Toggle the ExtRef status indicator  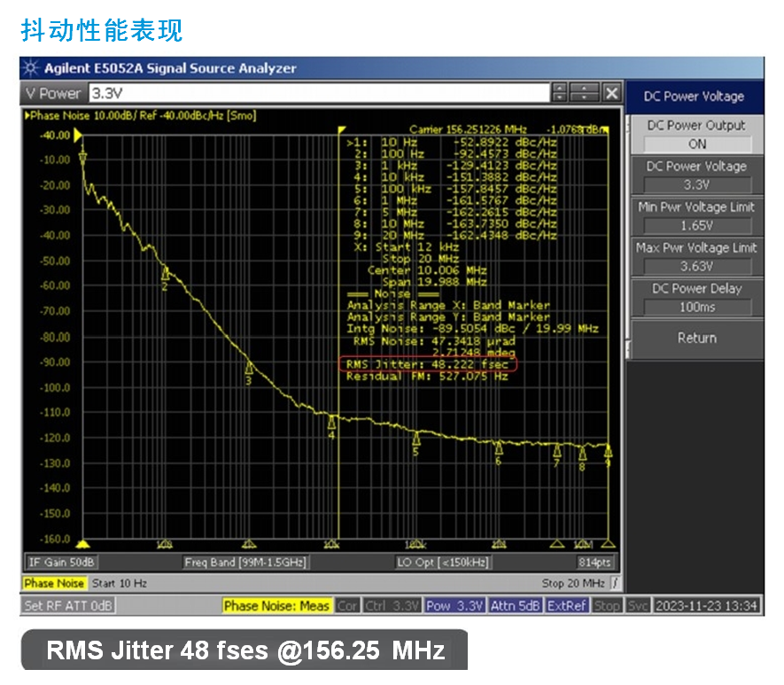pyautogui.click(x=567, y=606)
